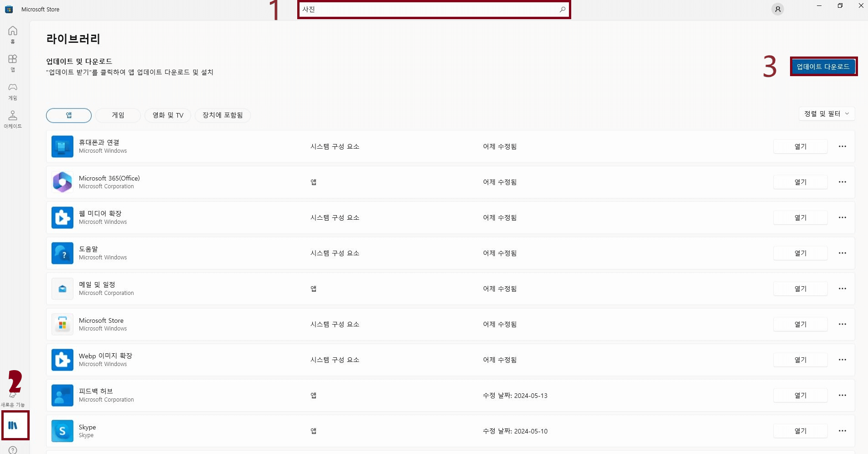868x454 pixels.
Task: Click the 수정 날짜: 2024-05-13 text
Action: tap(515, 396)
